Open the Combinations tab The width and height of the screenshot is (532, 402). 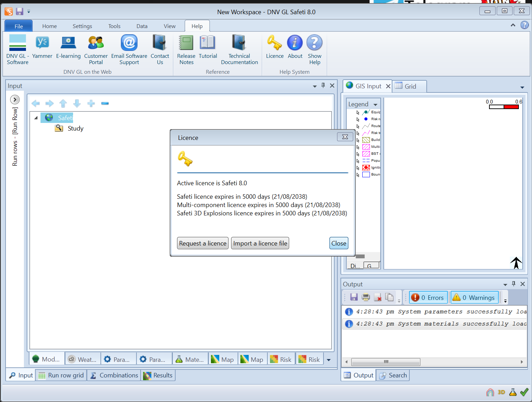pyautogui.click(x=114, y=375)
